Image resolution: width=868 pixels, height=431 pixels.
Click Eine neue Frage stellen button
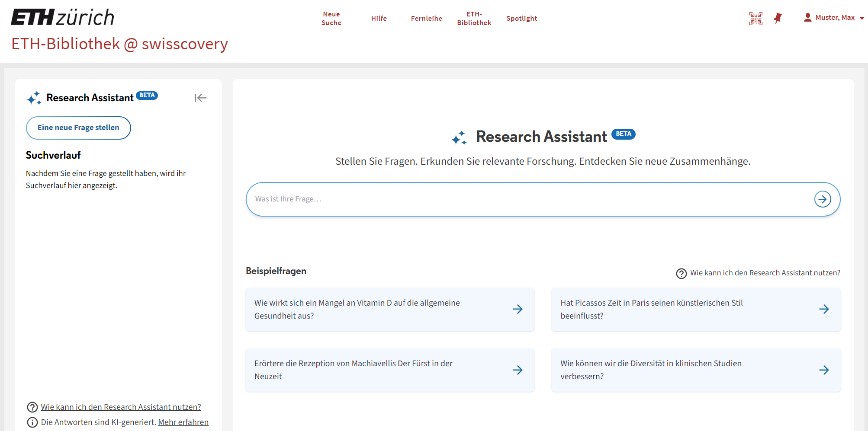point(78,128)
